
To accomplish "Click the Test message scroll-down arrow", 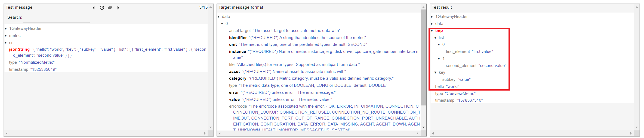I will point(211,127).
